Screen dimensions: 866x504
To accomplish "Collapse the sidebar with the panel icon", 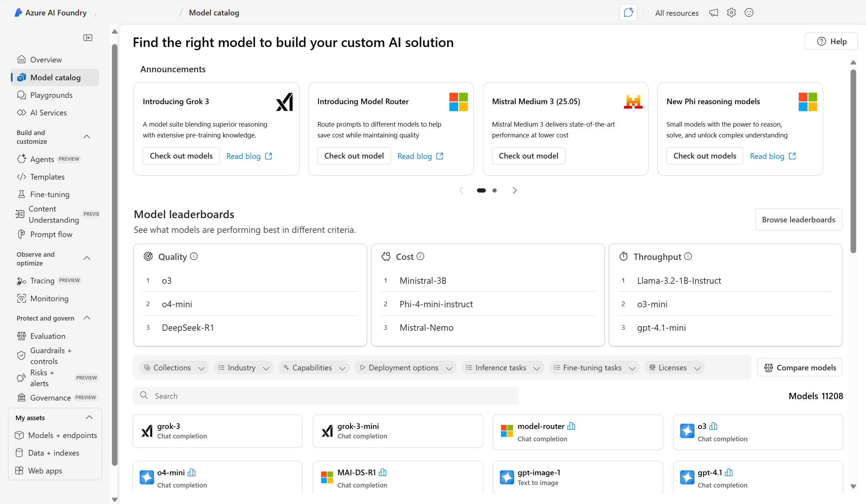I will click(88, 38).
